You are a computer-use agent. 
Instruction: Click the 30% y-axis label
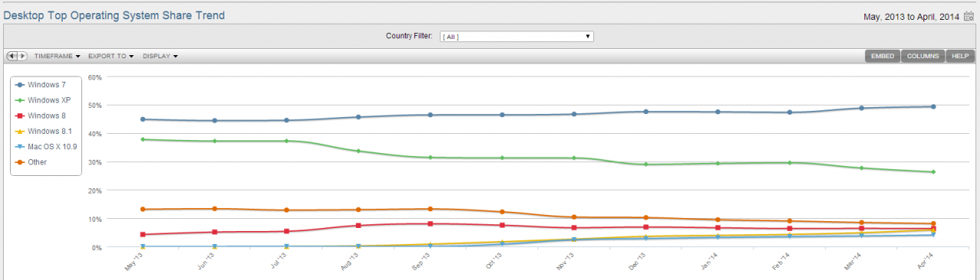point(96,162)
